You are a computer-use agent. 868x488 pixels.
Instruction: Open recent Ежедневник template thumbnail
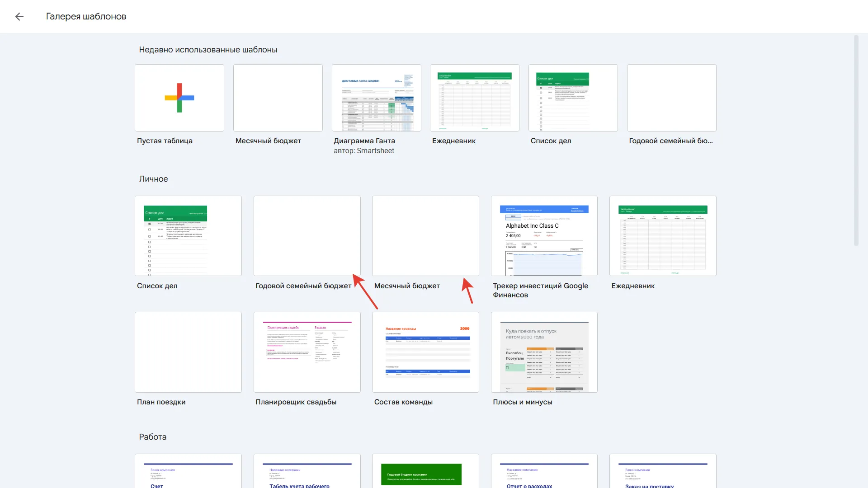pos(475,98)
